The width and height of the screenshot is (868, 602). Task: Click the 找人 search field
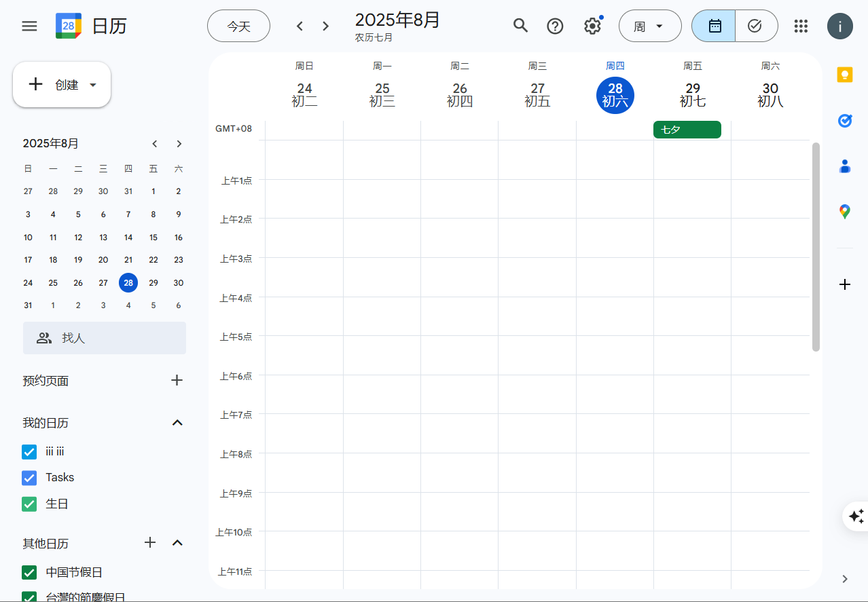(105, 338)
